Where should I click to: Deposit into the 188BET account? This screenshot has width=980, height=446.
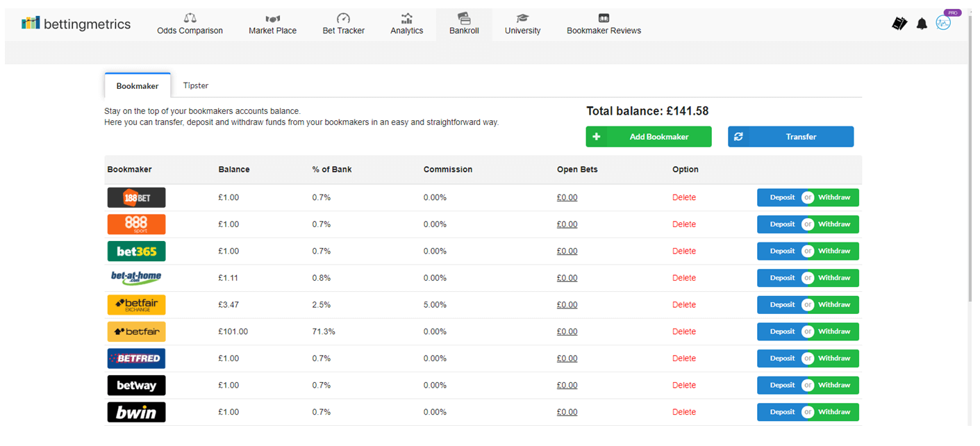tap(781, 197)
